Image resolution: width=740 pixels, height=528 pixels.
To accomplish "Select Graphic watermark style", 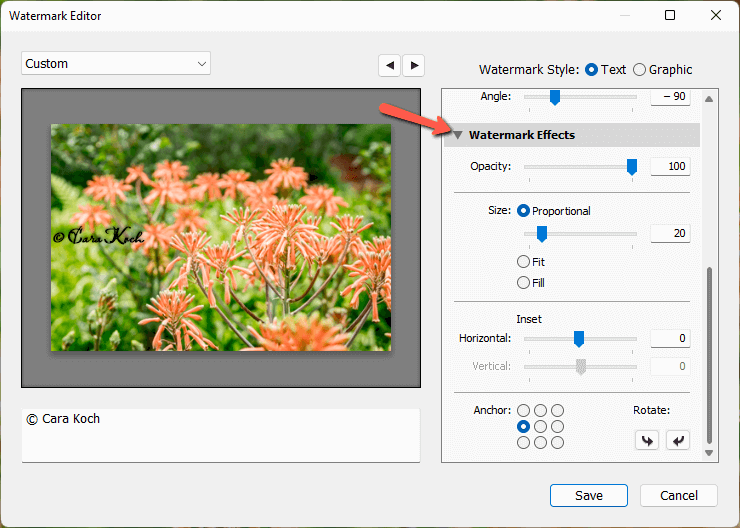I will pos(639,70).
